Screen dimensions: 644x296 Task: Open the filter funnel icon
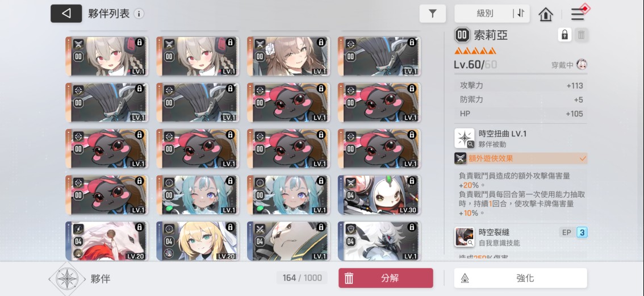coord(433,14)
